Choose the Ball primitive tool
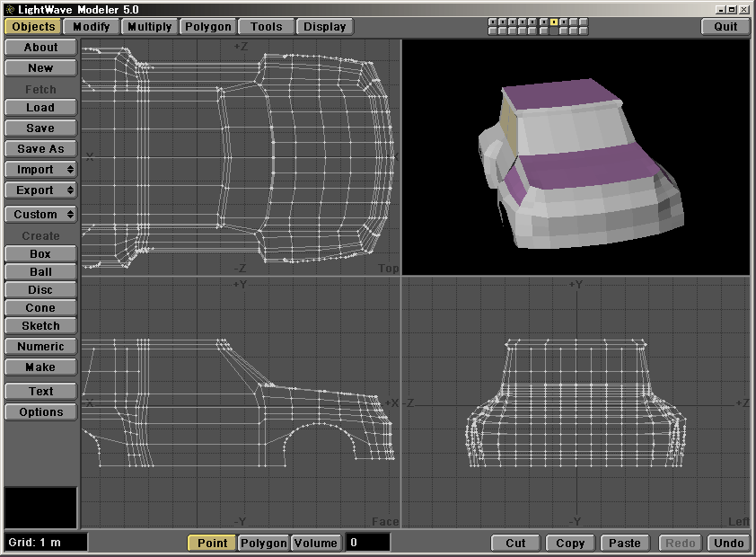The width and height of the screenshot is (756, 557). click(x=40, y=272)
